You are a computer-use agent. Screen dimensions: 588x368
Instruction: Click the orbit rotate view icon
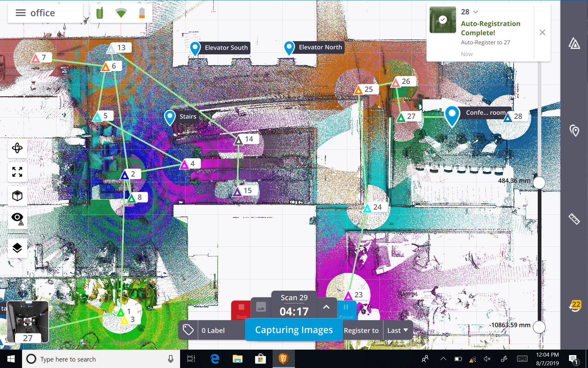[17, 148]
